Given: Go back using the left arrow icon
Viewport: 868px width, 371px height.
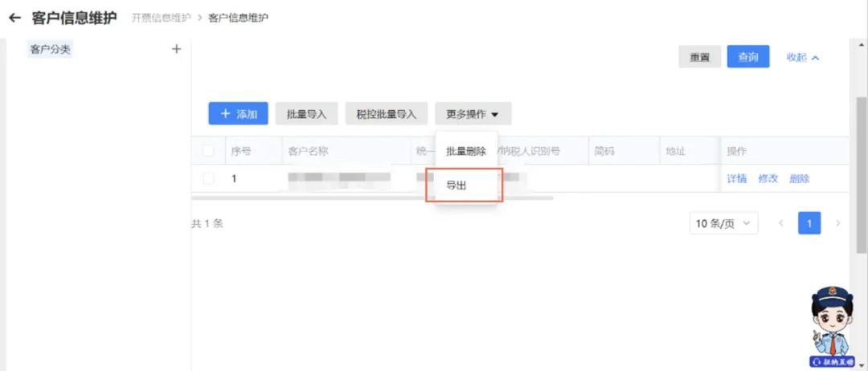Looking at the screenshot, I should pyautogui.click(x=15, y=18).
